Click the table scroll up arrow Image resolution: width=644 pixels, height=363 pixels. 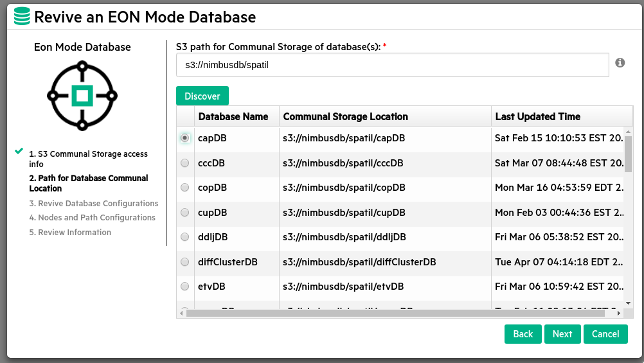[x=628, y=131]
